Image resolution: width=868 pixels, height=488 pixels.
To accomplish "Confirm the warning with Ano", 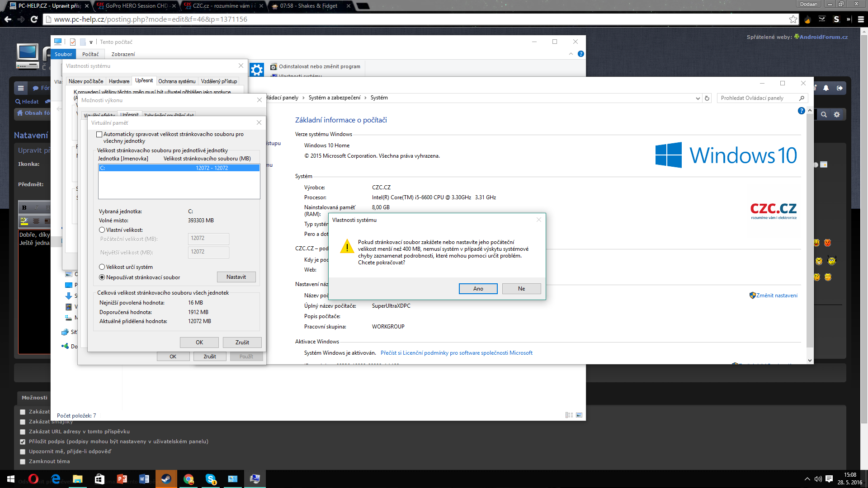I will coord(478,289).
